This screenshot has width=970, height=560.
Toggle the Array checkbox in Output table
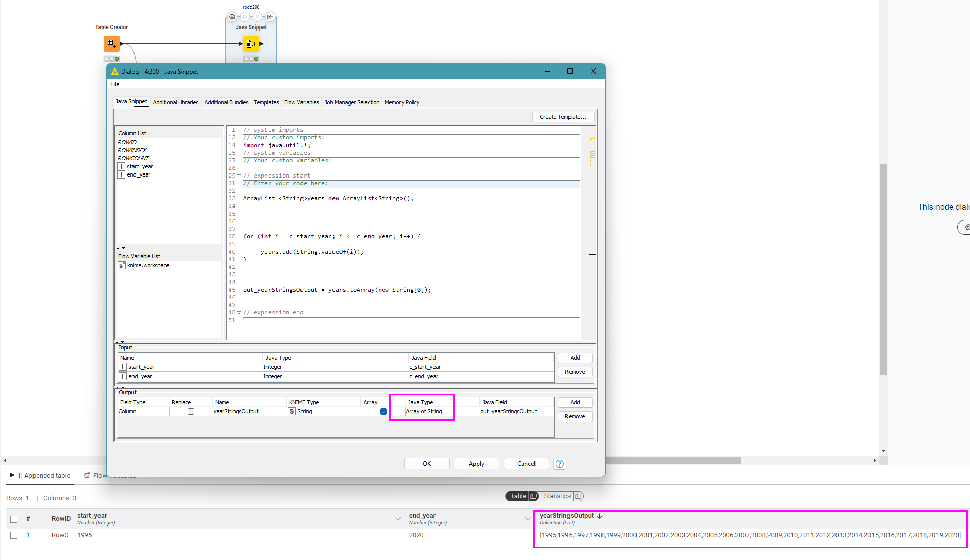(x=383, y=412)
